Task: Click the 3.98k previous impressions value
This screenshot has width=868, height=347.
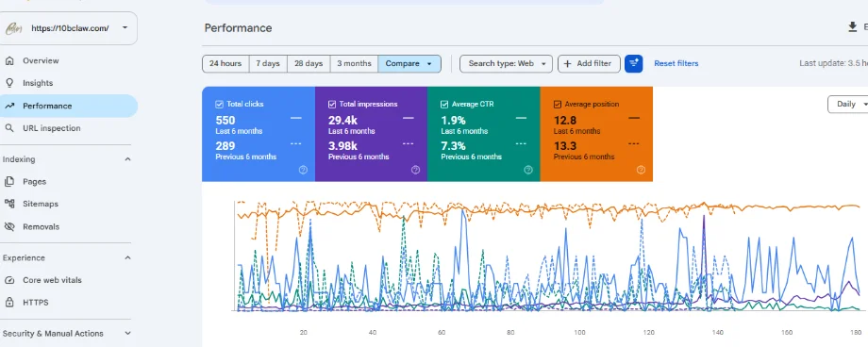Action: (x=342, y=146)
